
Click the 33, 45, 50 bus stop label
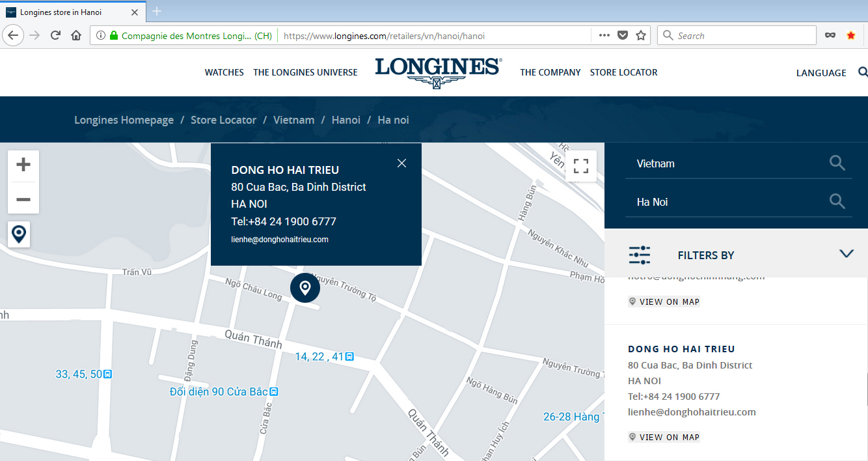(x=84, y=374)
